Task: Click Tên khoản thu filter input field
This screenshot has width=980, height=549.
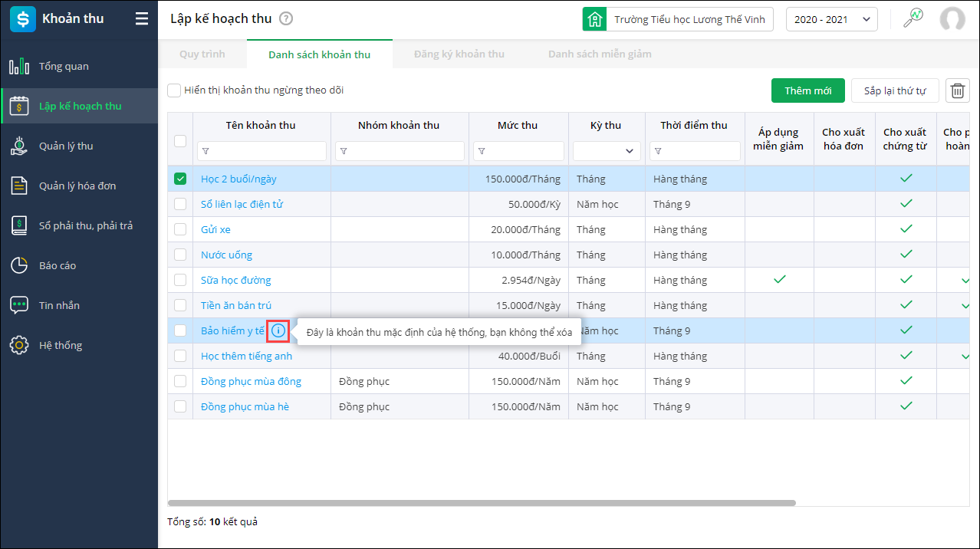Action: 261,151
